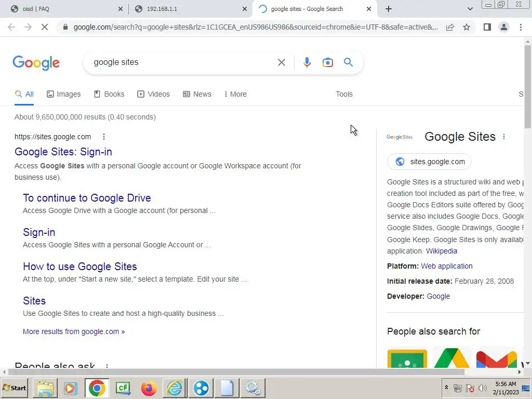Open Google Sites: Sign-in result
532x399 pixels.
63,152
